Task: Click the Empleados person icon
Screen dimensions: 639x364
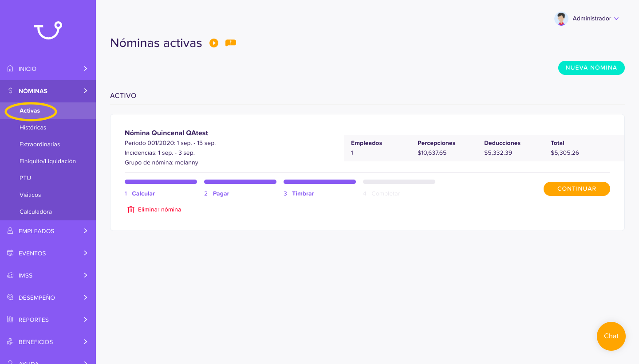Action: [x=11, y=231]
